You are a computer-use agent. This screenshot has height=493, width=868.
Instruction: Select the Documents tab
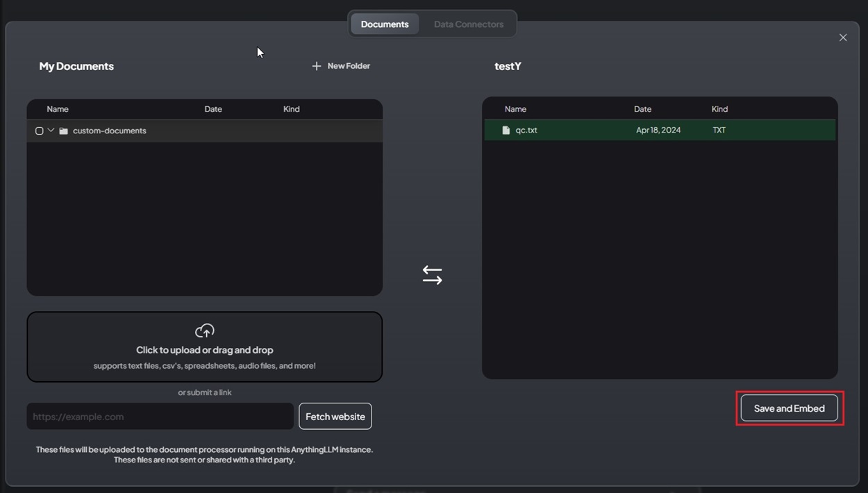[x=384, y=24]
